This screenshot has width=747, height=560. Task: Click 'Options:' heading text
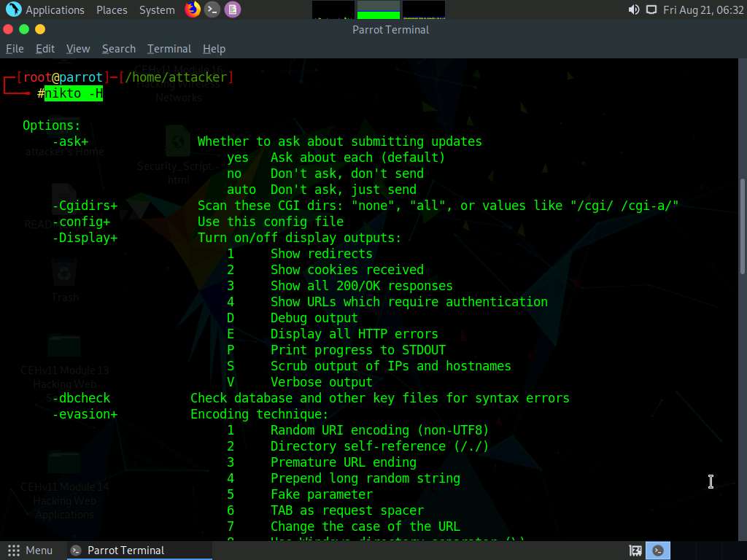point(52,125)
